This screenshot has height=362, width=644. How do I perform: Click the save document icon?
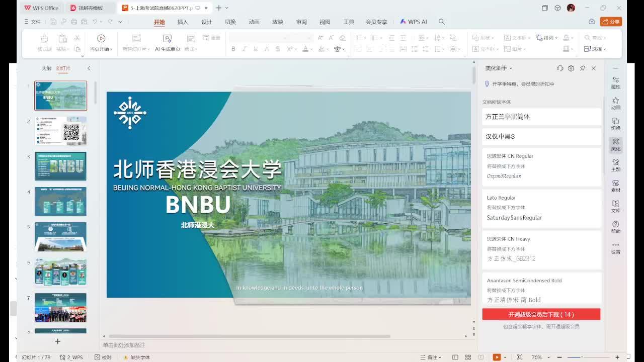pyautogui.click(x=53, y=22)
